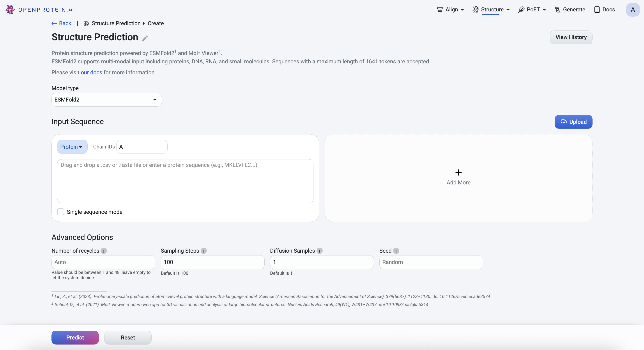Image resolution: width=644 pixels, height=350 pixels.
Task: Open the user avatar A menu
Action: coord(633,9)
